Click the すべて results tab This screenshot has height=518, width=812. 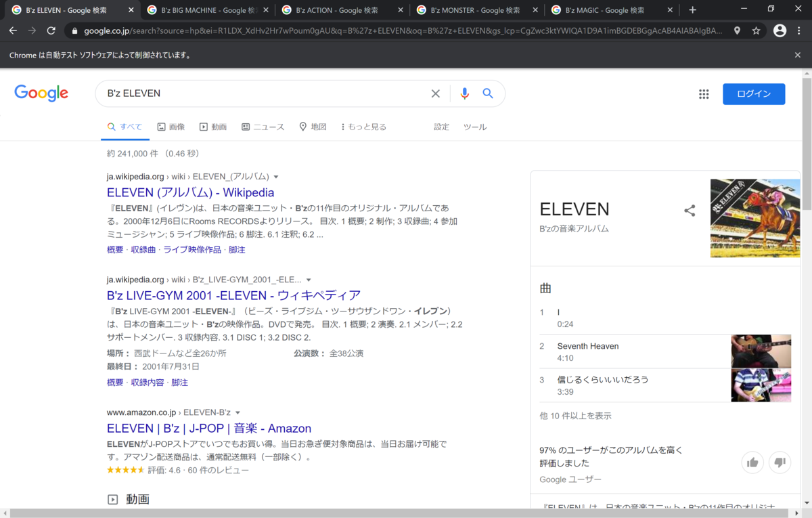(x=125, y=127)
